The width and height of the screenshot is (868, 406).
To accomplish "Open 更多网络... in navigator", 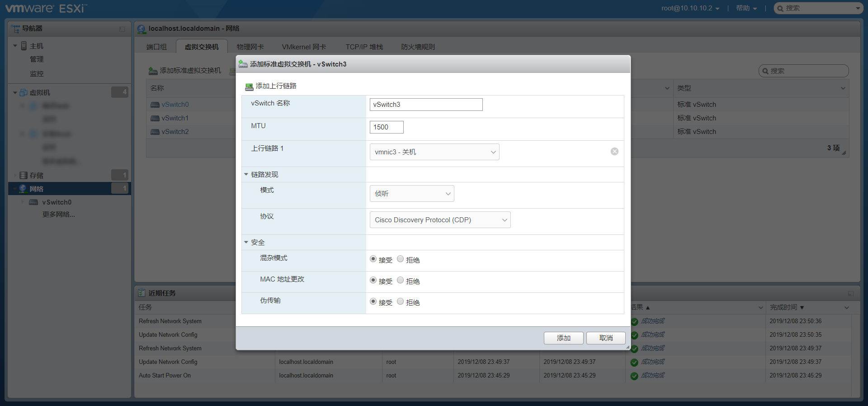I will pos(59,215).
